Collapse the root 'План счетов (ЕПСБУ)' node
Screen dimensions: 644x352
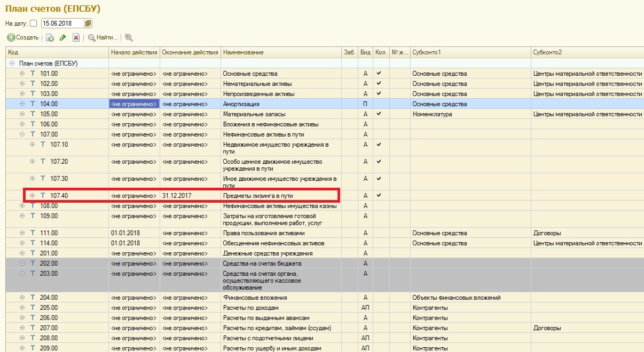[x=12, y=63]
